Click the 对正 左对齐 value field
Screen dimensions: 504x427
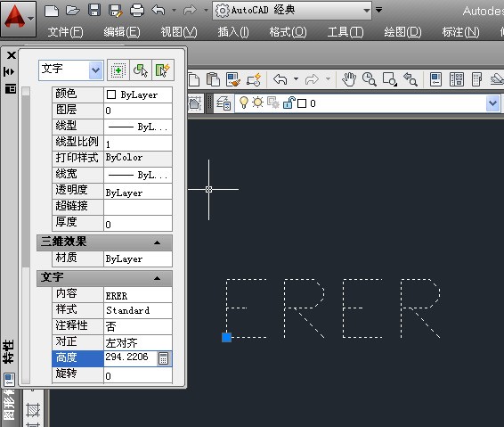(138, 342)
